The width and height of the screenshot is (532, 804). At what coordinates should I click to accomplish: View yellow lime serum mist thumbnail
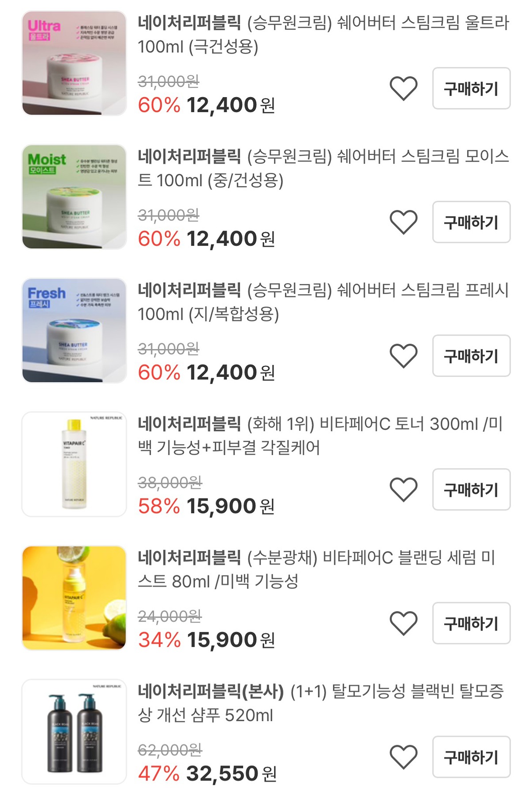pos(74,598)
